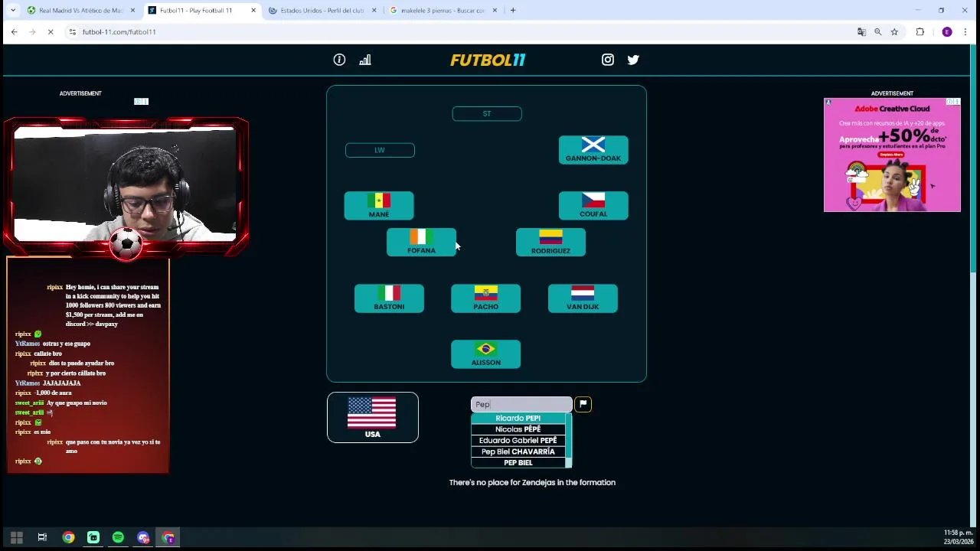Image resolution: width=980 pixels, height=551 pixels.
Task: Open the Futbol11 Instagram link icon
Action: click(x=608, y=60)
